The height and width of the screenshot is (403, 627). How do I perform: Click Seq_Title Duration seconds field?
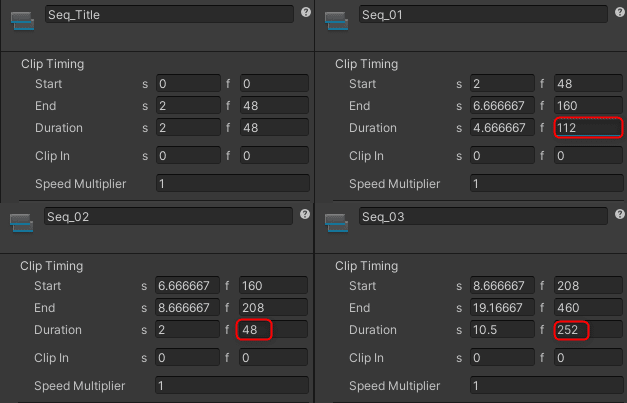click(188, 128)
